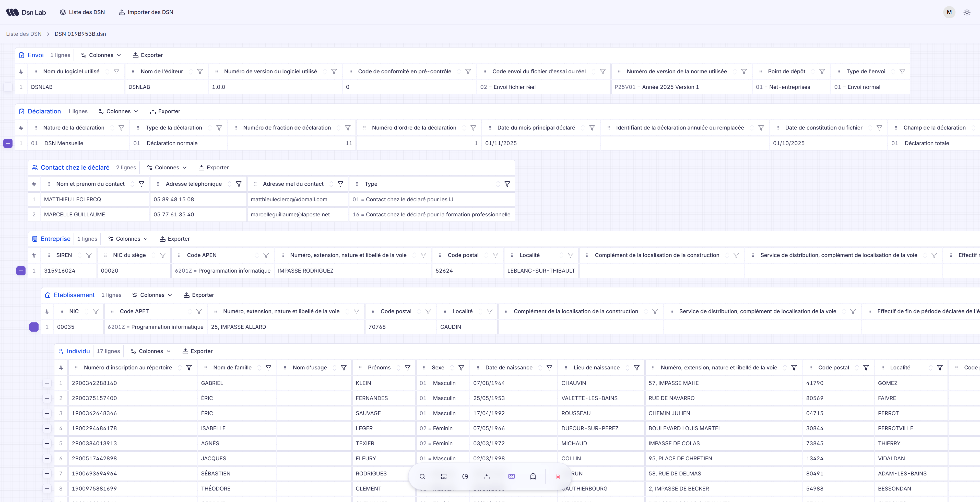980x502 pixels.
Task: Open the Colonnes dropdown in Envoi section
Action: 100,55
